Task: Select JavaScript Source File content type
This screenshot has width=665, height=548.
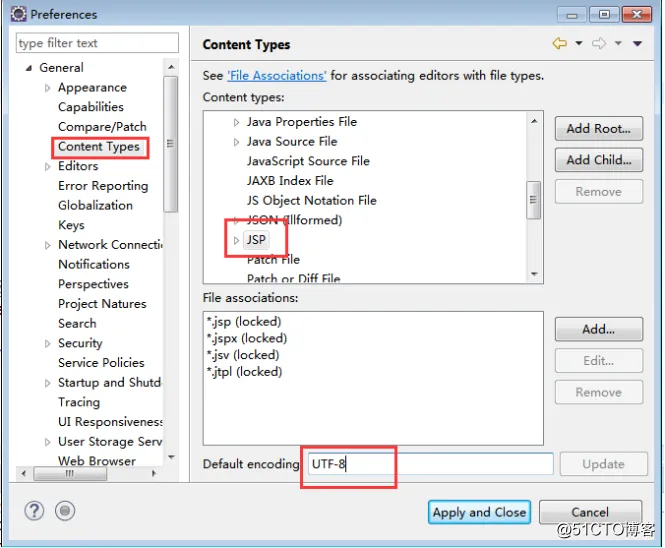Action: (308, 161)
